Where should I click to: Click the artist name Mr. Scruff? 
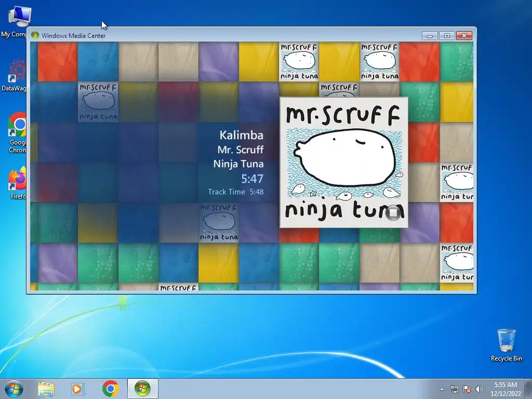[241, 150]
